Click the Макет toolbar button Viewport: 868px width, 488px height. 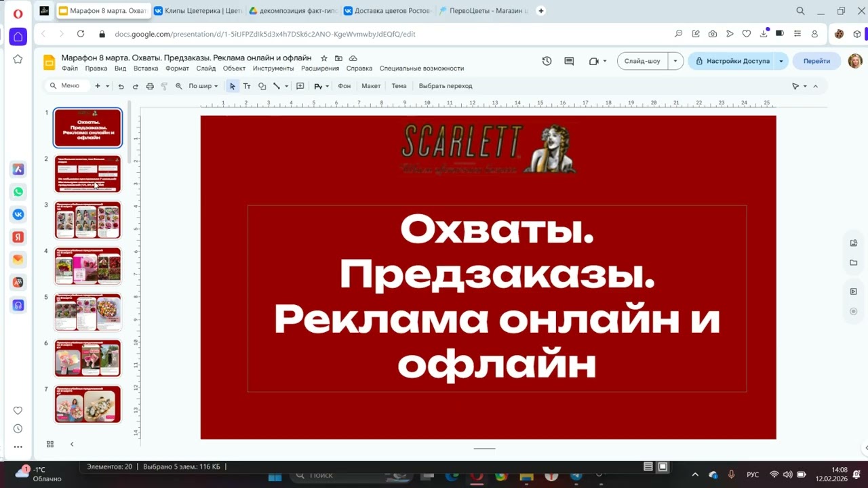pyautogui.click(x=371, y=86)
